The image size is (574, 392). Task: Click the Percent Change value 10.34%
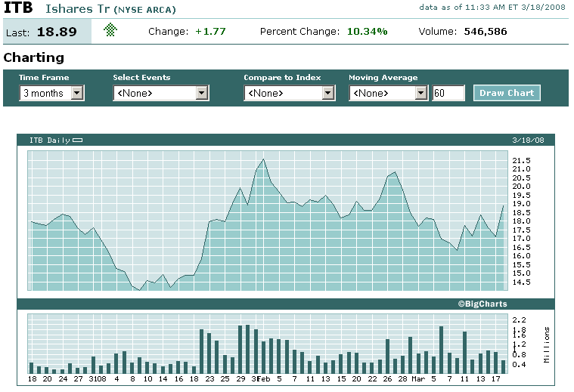tap(367, 32)
